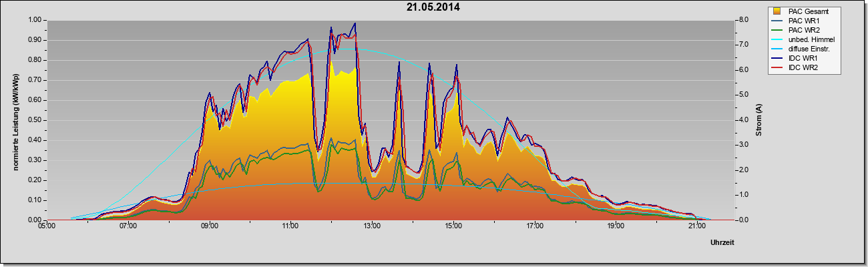Click the 13:00 time axis label
Screen dimensions: 868x267
tap(372, 227)
